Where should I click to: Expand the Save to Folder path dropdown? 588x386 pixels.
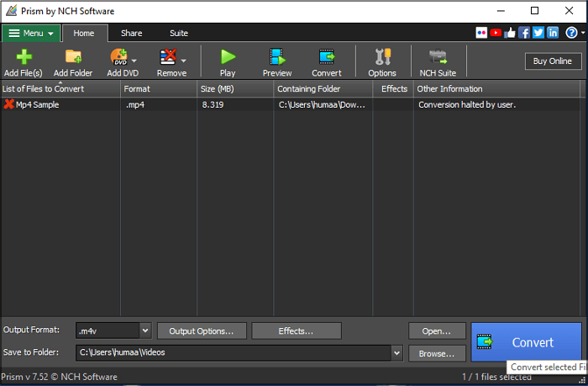397,353
